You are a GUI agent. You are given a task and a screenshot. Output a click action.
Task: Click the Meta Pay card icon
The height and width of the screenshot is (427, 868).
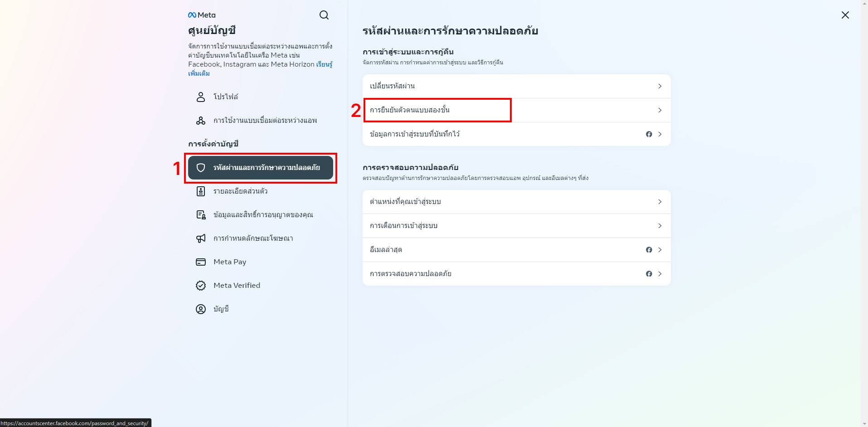coord(201,262)
